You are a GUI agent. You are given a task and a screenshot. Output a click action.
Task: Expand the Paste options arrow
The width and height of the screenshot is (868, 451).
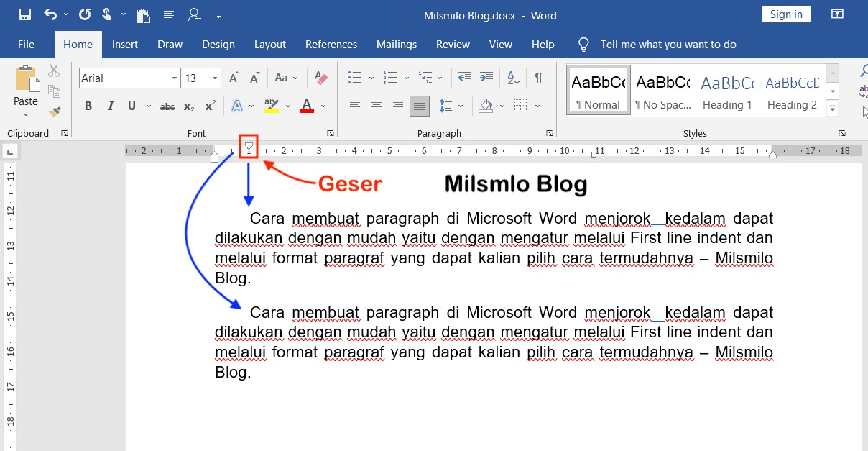(26, 114)
